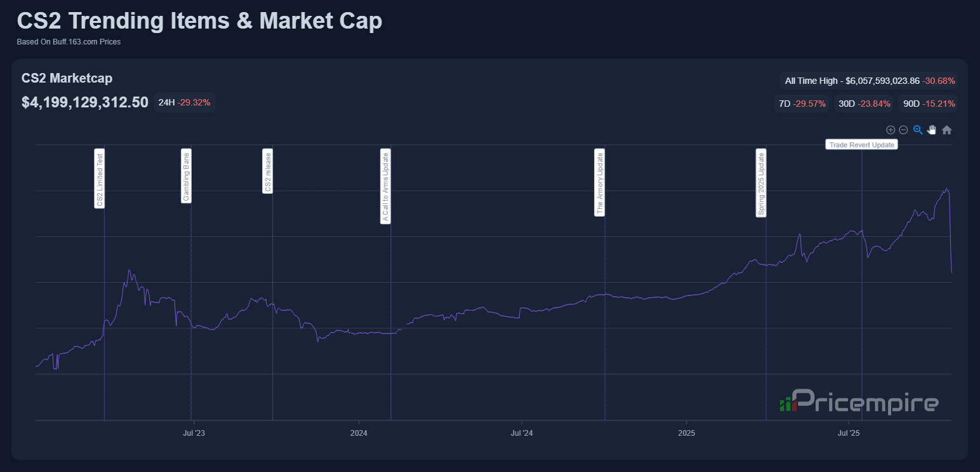This screenshot has width=980, height=472.
Task: Click the Trade Revert Update label
Action: pos(861,144)
